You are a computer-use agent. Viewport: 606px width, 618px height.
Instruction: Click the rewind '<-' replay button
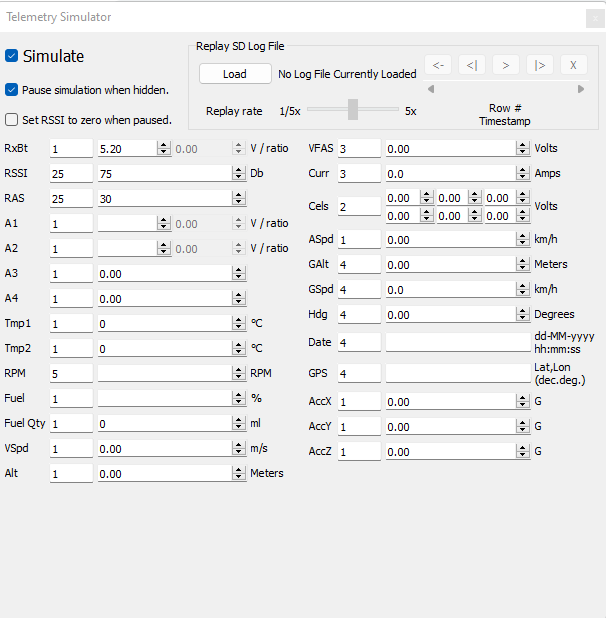pyautogui.click(x=438, y=65)
